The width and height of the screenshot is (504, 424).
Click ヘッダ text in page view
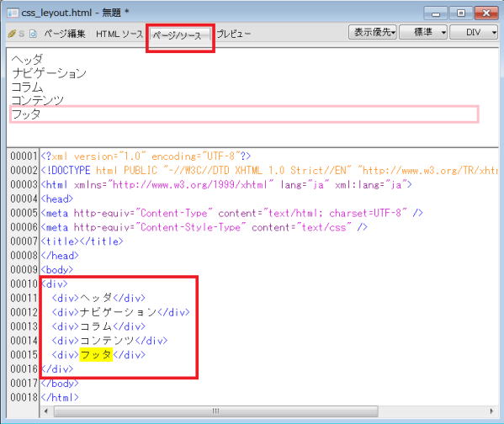point(27,60)
